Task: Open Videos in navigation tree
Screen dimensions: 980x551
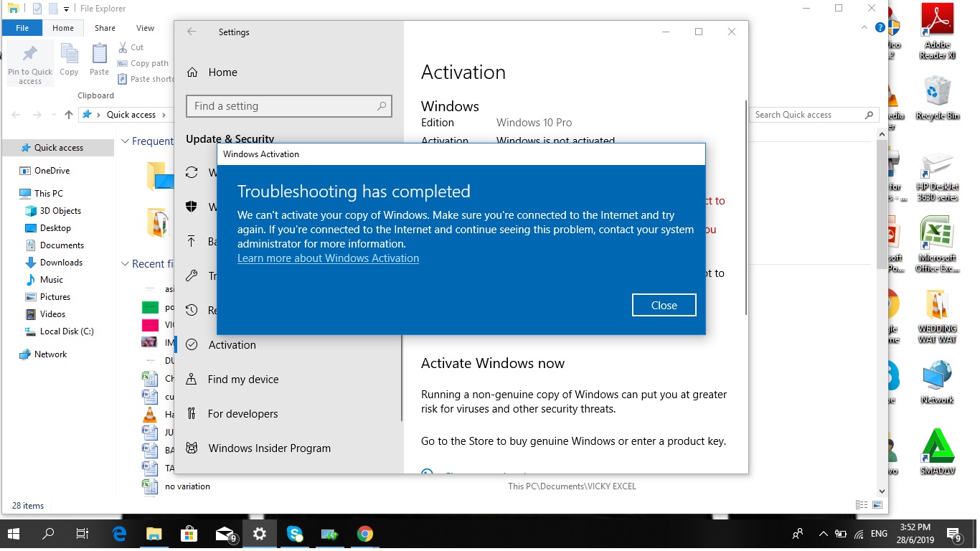Action: (52, 314)
